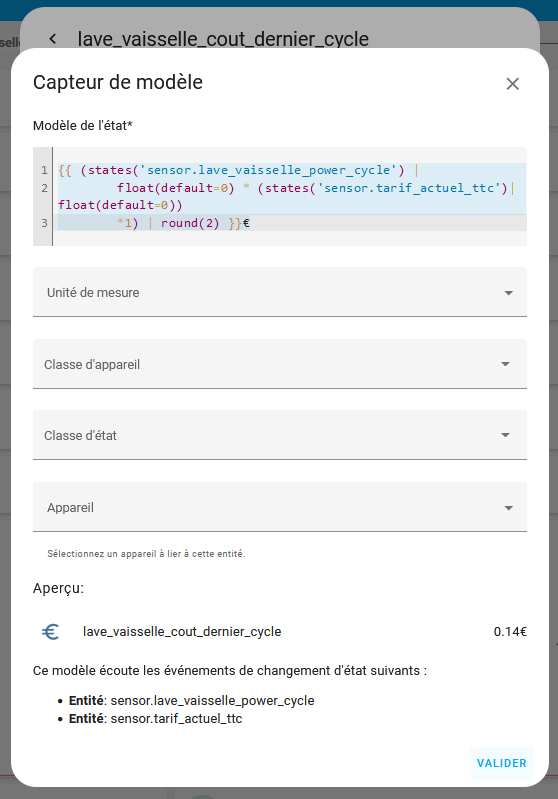558x799 pixels.
Task: Click the line number 2 in the editor gutter
Action: (44, 188)
